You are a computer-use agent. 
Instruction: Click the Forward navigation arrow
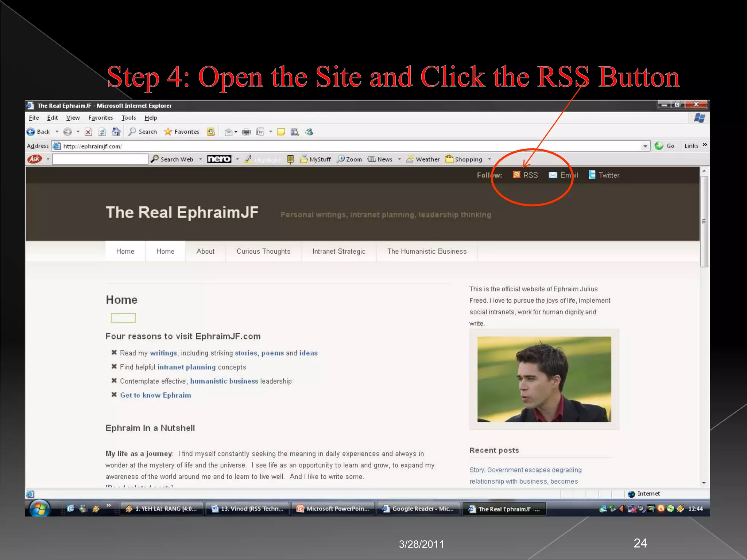(67, 132)
